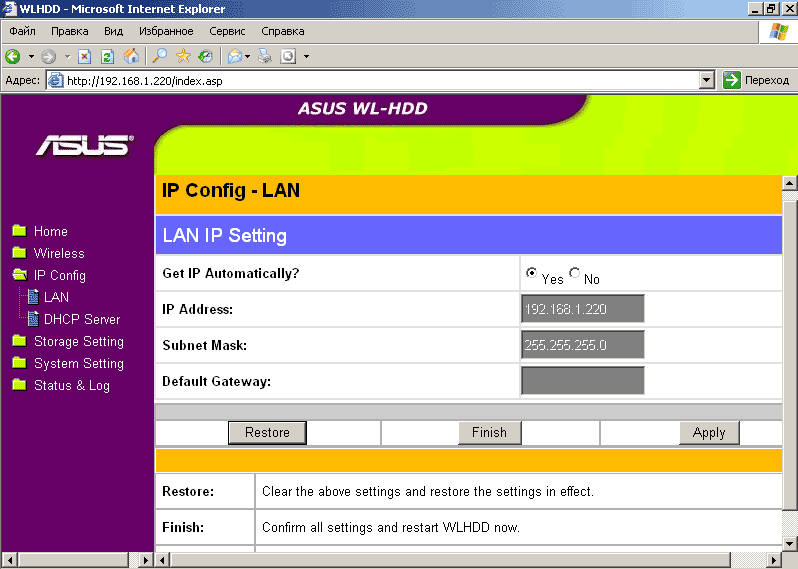Open Favorites star icon

183,56
